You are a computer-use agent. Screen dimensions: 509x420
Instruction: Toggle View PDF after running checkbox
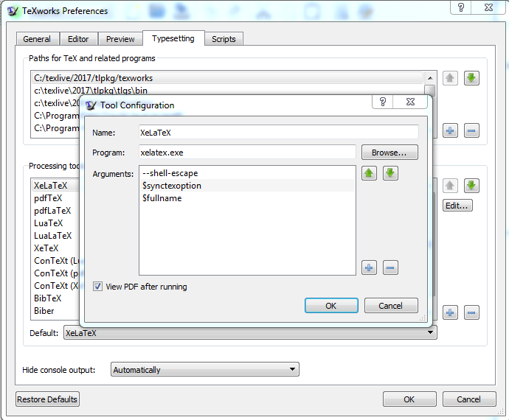(x=97, y=287)
